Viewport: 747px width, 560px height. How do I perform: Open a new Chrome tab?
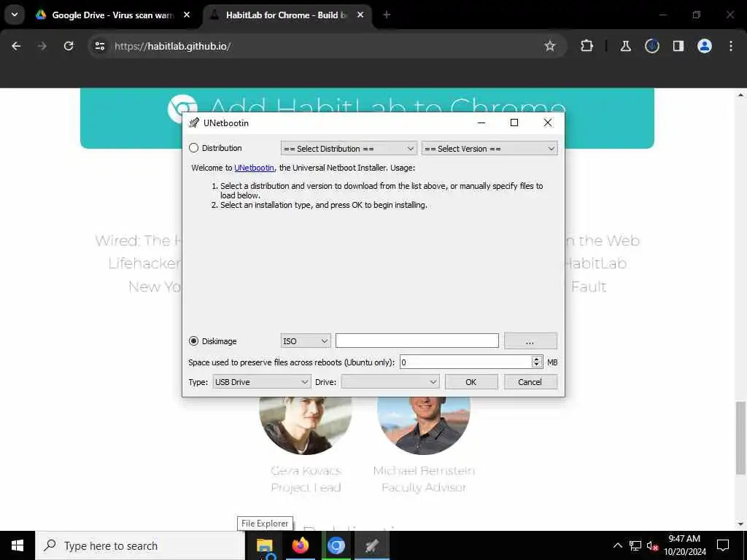(387, 15)
